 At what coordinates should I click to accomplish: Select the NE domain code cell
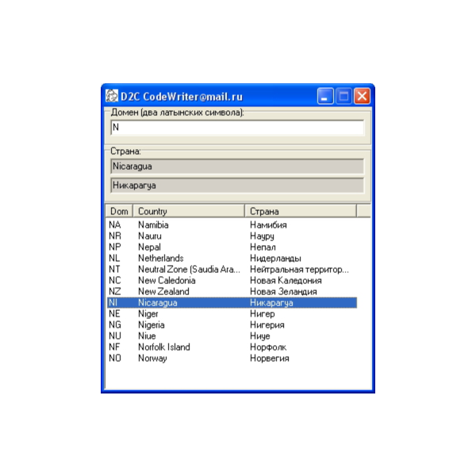coord(115,313)
